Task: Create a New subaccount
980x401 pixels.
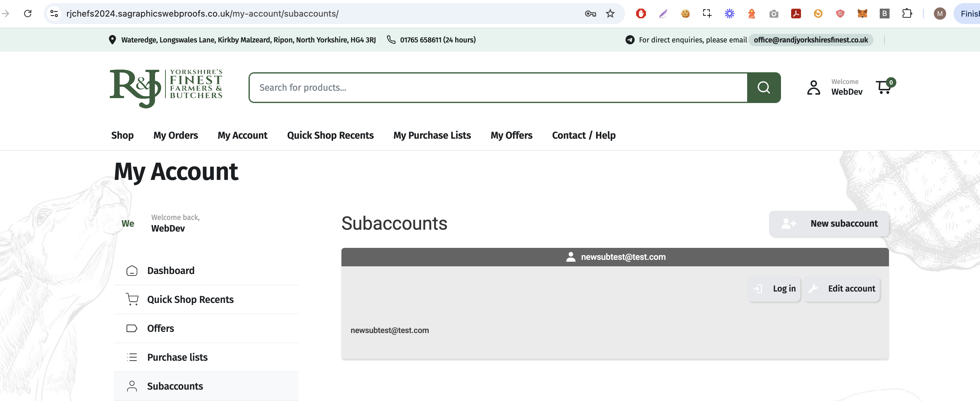Action: coord(829,224)
